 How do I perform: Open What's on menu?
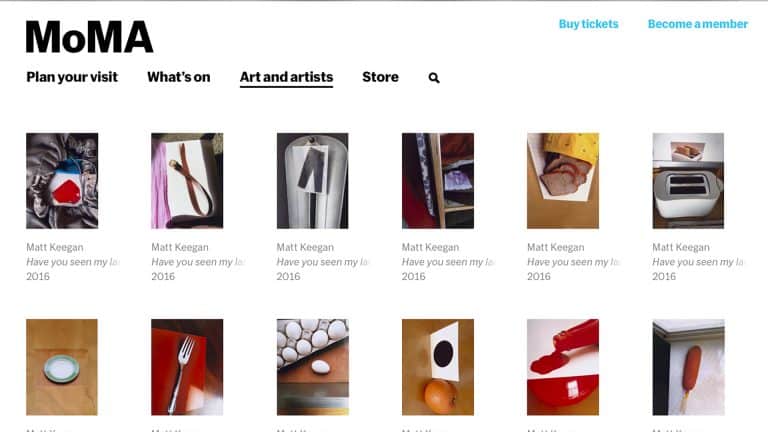[x=179, y=77]
